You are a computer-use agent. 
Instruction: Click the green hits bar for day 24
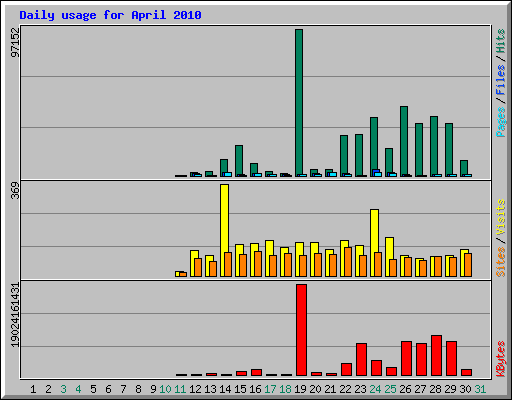[374, 147]
